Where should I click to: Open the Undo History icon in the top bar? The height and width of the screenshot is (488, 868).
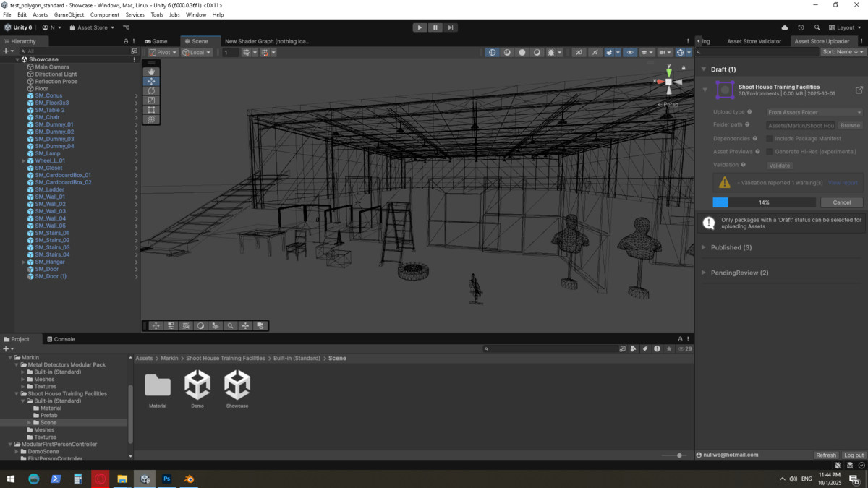pos(801,27)
